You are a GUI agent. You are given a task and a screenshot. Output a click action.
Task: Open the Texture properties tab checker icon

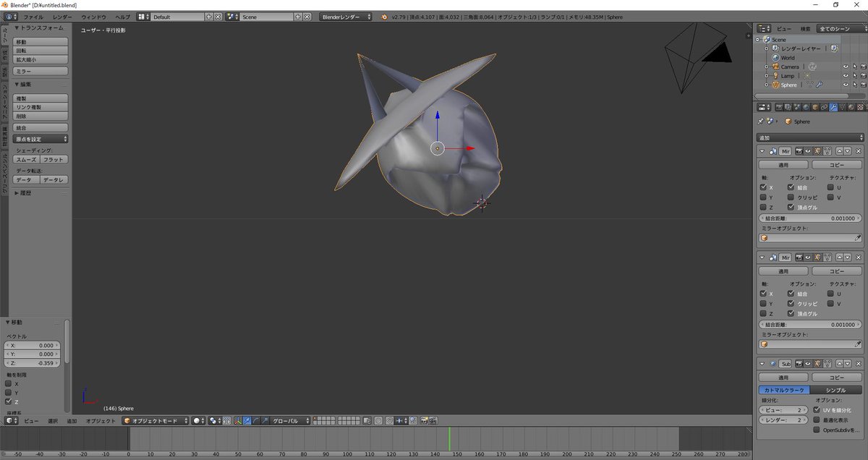tap(860, 107)
